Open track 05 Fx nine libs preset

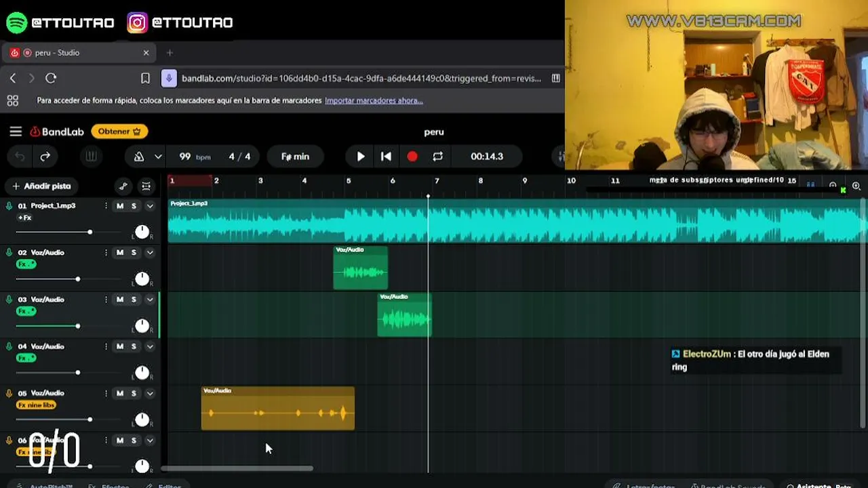pos(36,405)
